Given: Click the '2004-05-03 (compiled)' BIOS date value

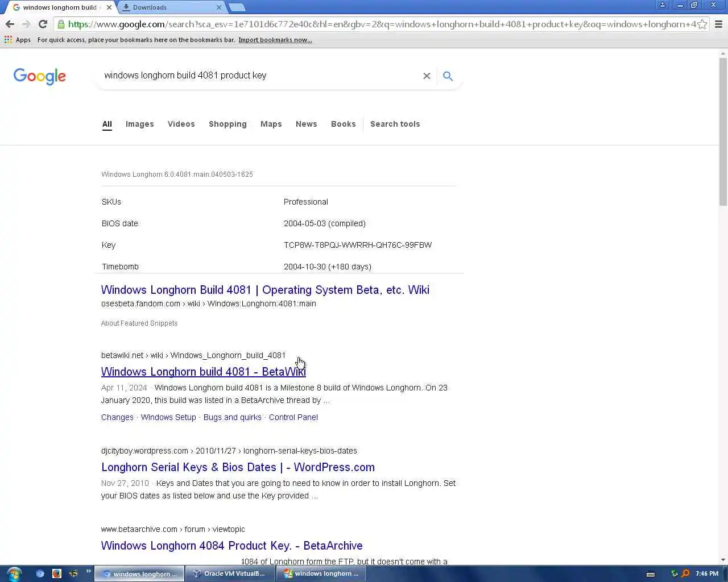Looking at the screenshot, I should coord(325,223).
